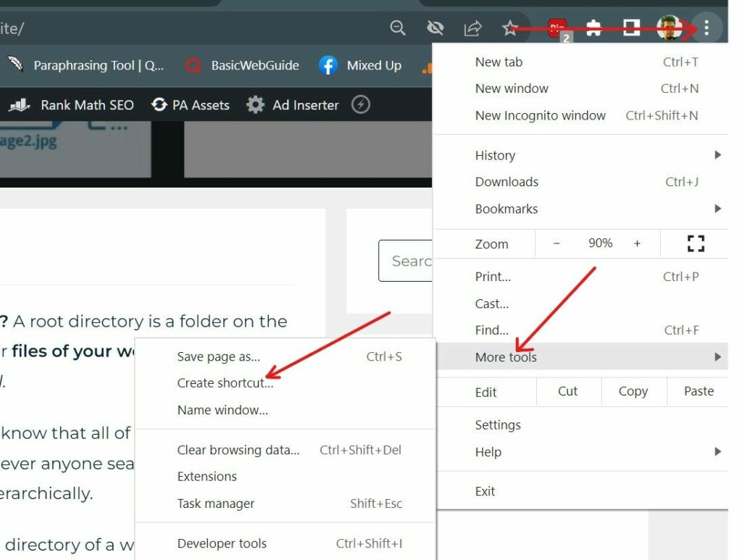The height and width of the screenshot is (560, 742).
Task: Click the magnifying glass zoom icon in the toolbar
Action: tap(398, 28)
